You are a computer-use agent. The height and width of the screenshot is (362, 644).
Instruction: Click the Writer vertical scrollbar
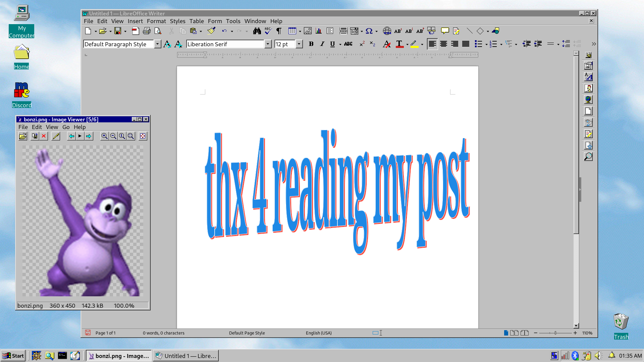(576, 189)
